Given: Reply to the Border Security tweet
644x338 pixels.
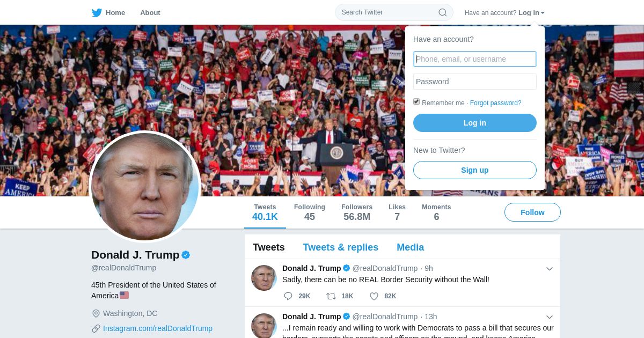Looking at the screenshot, I should point(288,296).
